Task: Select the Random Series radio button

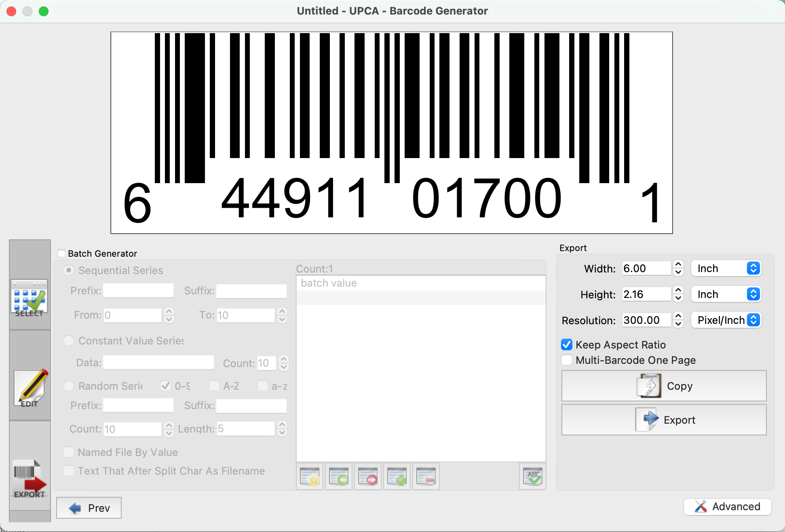Action: 69,386
